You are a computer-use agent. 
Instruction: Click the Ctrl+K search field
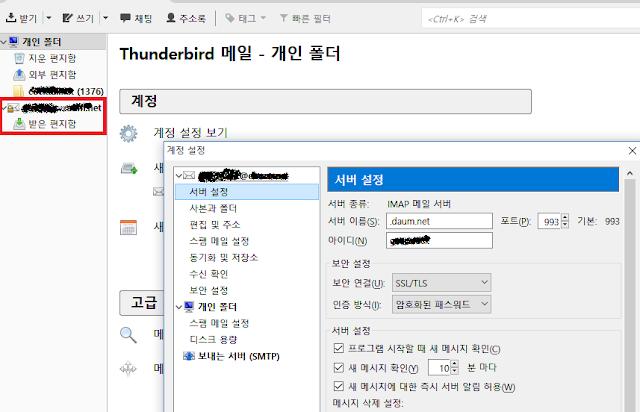[531, 19]
